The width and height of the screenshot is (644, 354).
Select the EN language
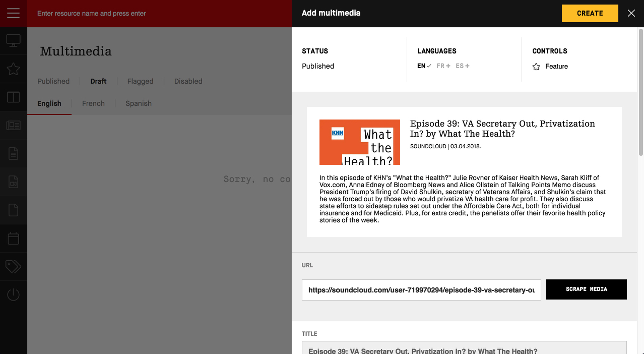(x=424, y=66)
